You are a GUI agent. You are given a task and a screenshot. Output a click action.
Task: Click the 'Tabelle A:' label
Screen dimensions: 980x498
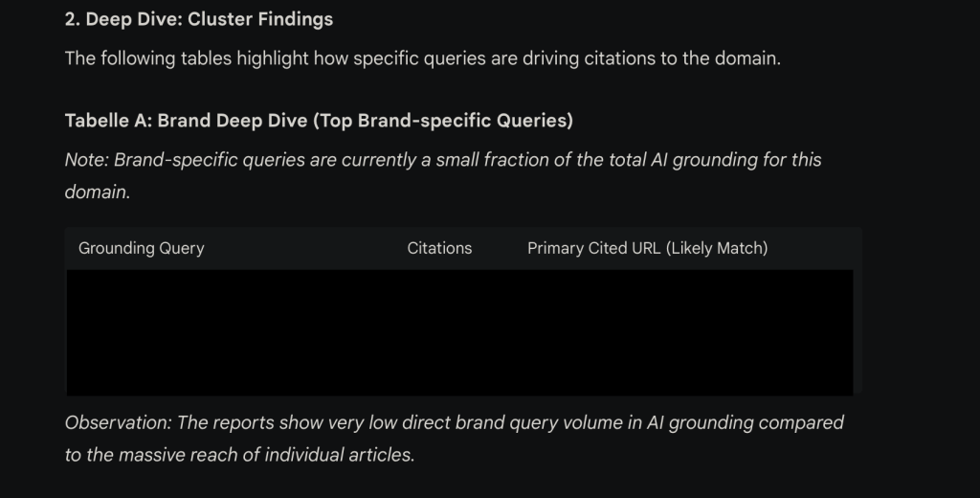(x=107, y=121)
